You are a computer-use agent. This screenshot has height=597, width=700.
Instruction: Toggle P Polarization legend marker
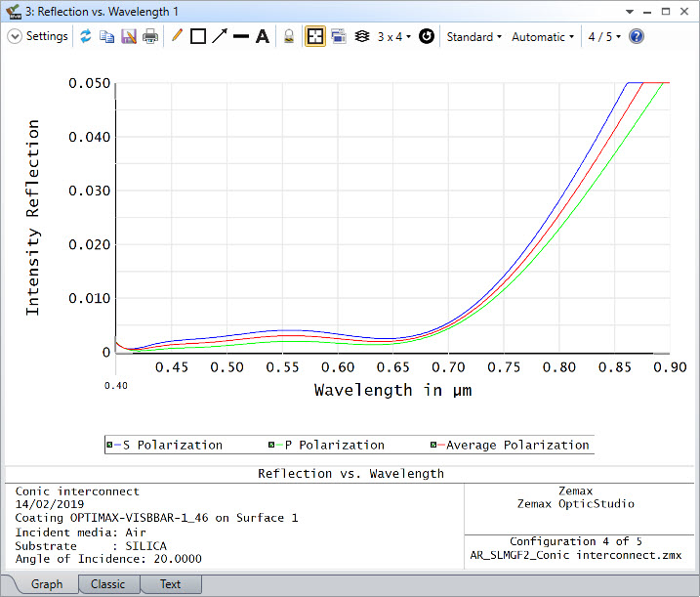click(271, 445)
